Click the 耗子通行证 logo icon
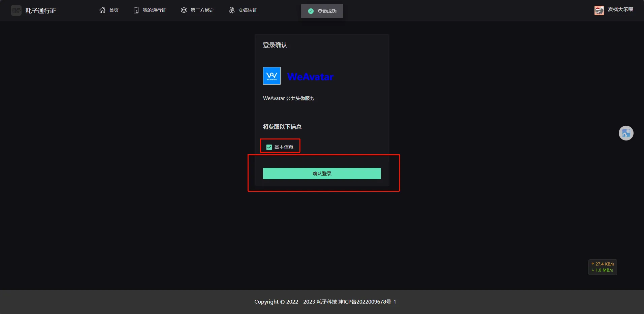 (16, 10)
